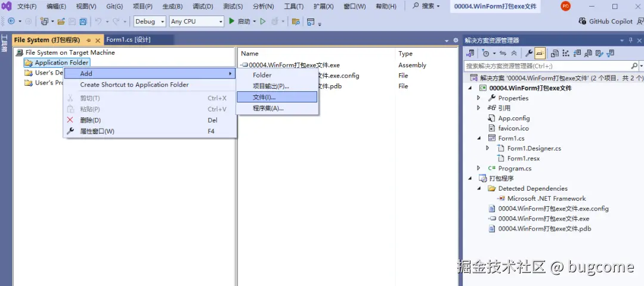Expand the Form1.Designer.cs node

pyautogui.click(x=488, y=148)
